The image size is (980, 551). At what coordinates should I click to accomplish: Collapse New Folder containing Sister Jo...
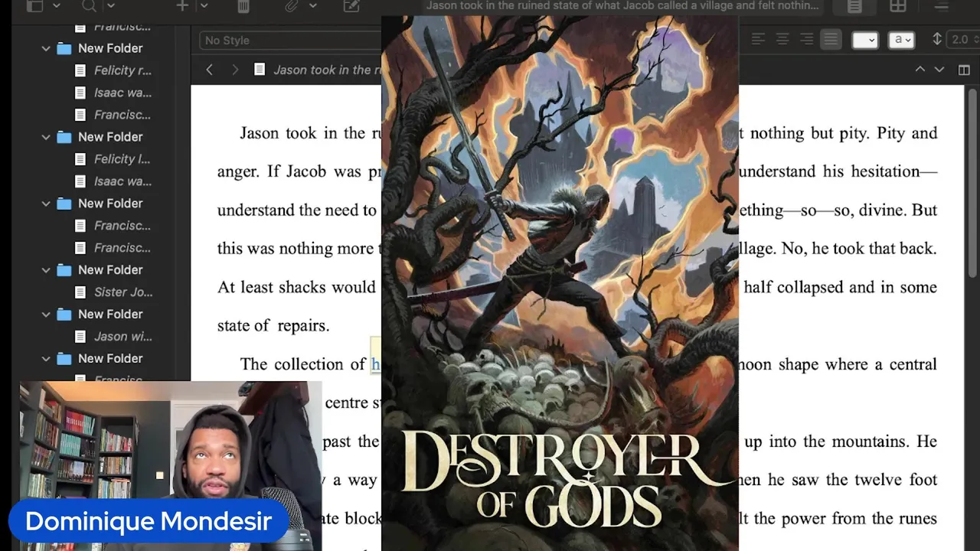point(46,270)
